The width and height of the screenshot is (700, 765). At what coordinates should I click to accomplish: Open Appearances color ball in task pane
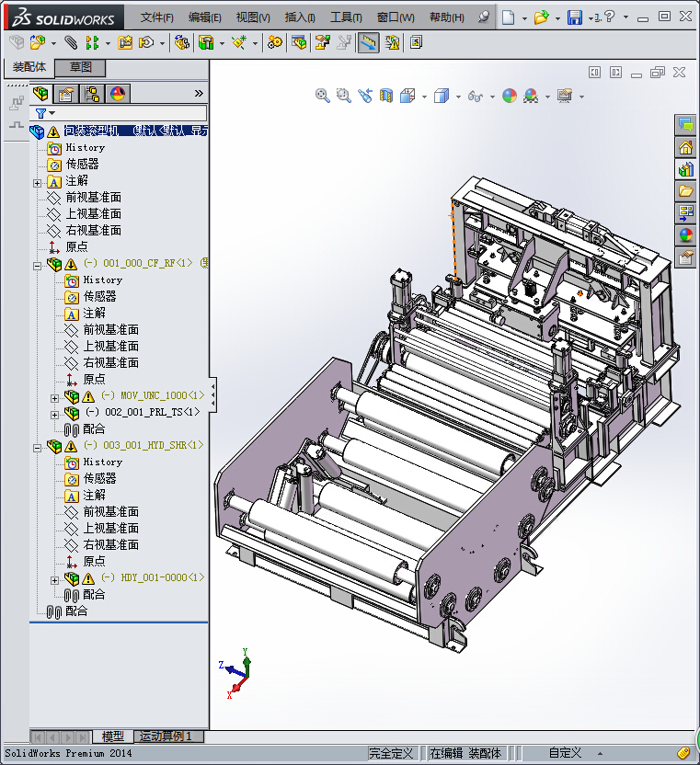(686, 235)
